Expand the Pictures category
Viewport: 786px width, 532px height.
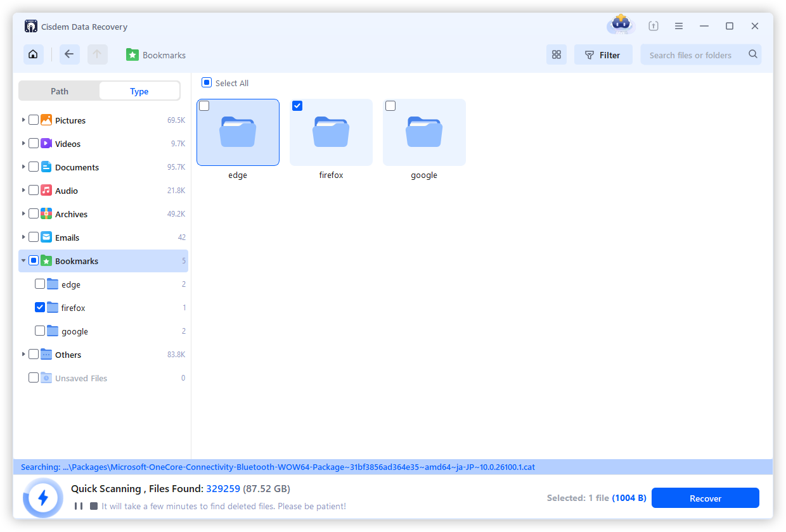click(23, 120)
